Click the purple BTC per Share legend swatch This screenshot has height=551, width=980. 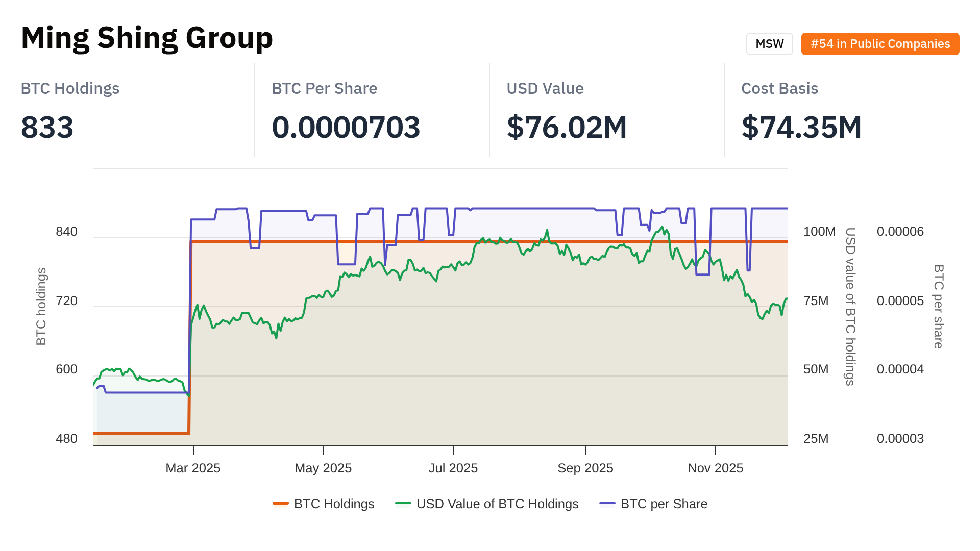pos(607,504)
